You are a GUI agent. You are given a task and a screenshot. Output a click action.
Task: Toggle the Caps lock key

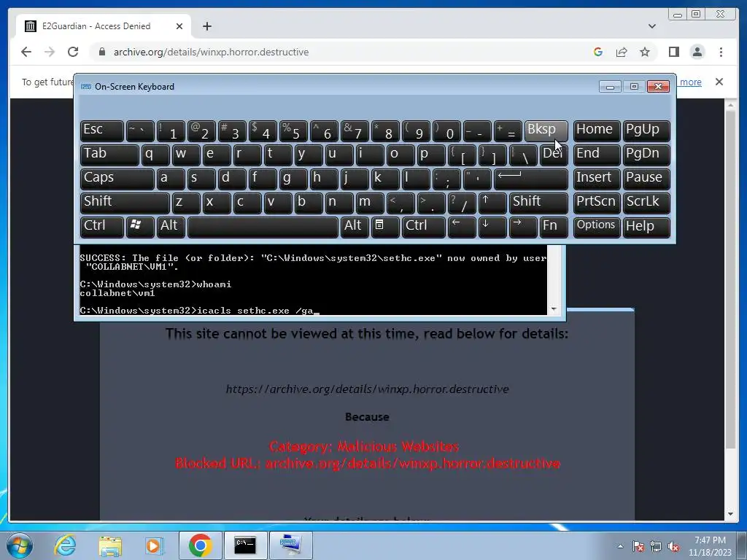[117, 178]
